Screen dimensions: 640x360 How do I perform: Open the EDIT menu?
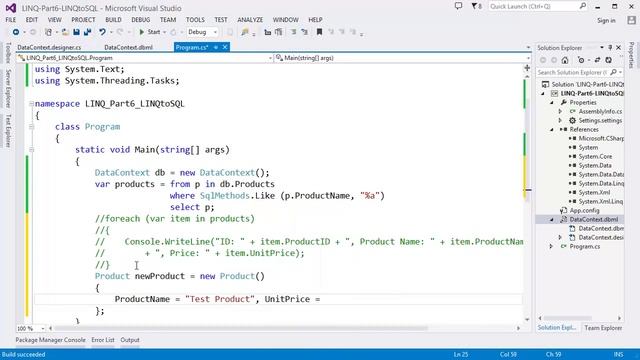[32, 20]
